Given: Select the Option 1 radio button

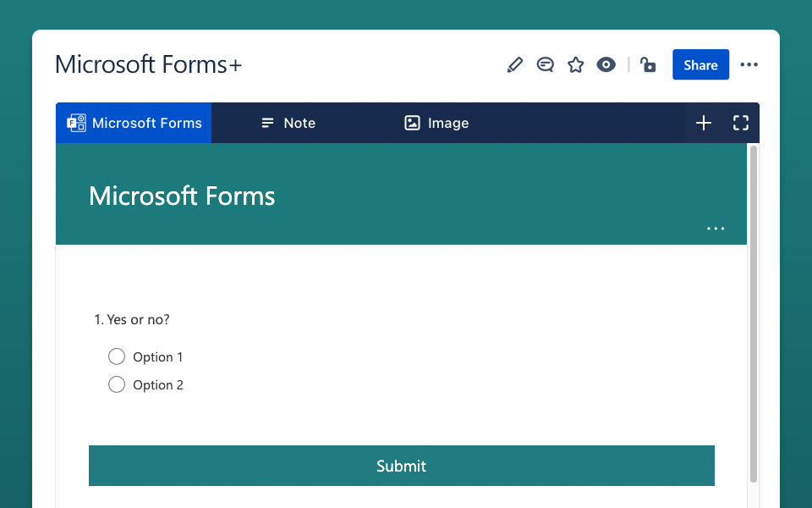Looking at the screenshot, I should [117, 356].
